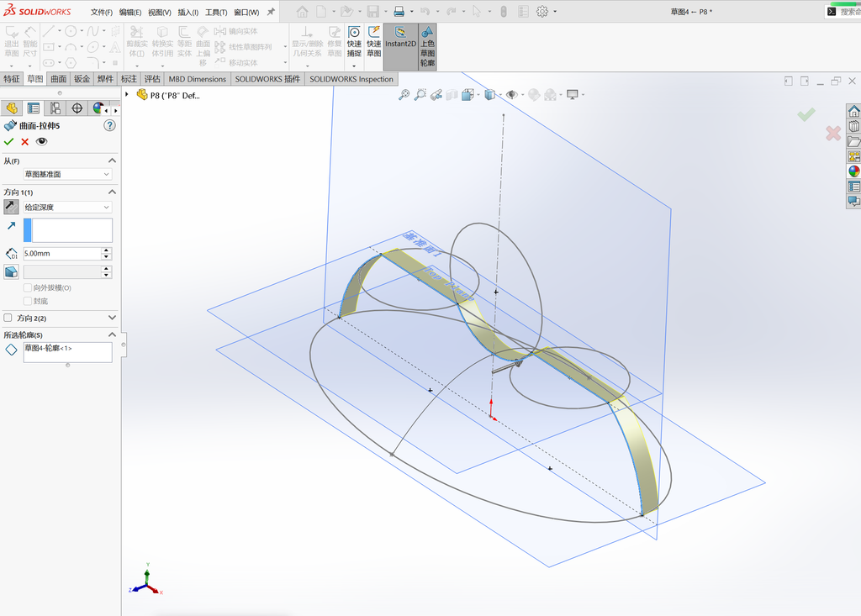The image size is (861, 616).
Task: Switch to the 特征 tab
Action: (x=12, y=79)
